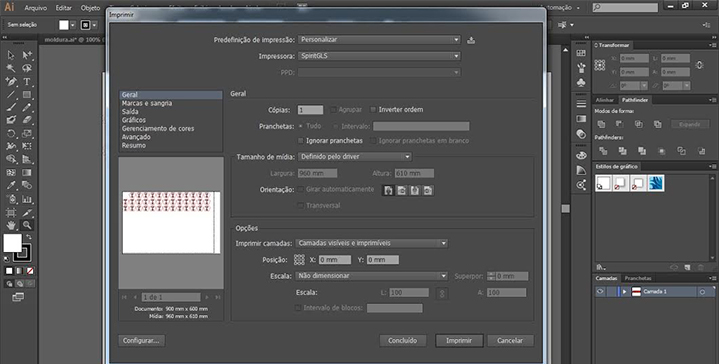Select the Rotate tool
Screen dimensions: 719x364
tap(11, 134)
